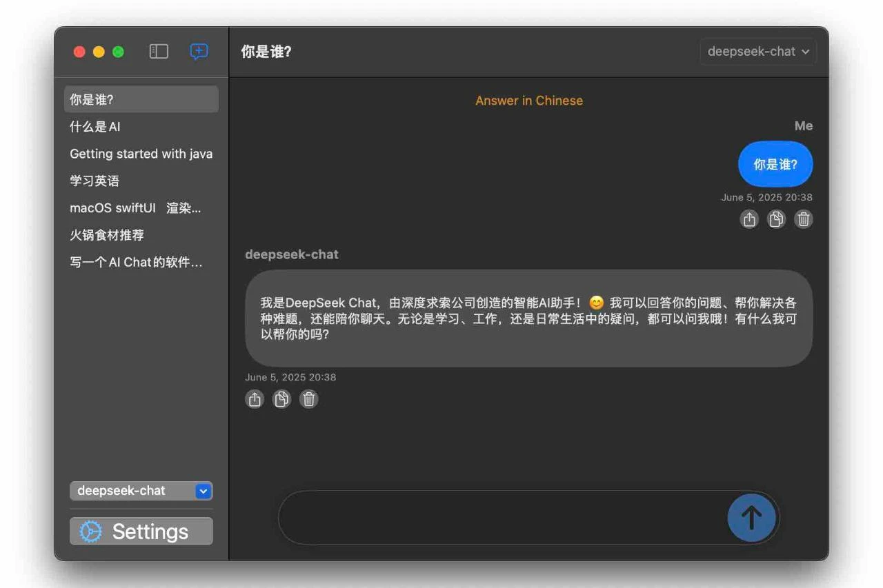Click the blue '你是谁?' message bubble
The height and width of the screenshot is (588, 883).
click(775, 164)
